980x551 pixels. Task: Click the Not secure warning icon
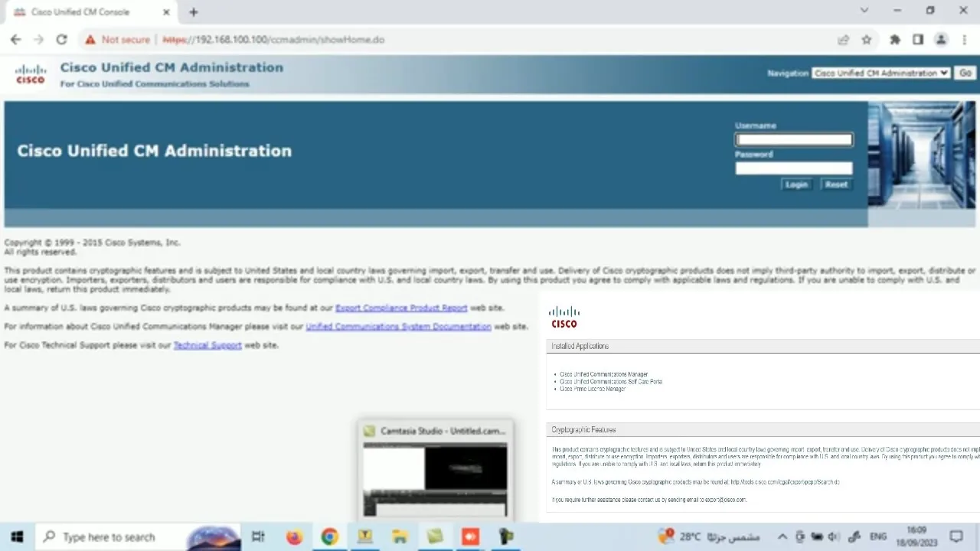[x=90, y=40]
